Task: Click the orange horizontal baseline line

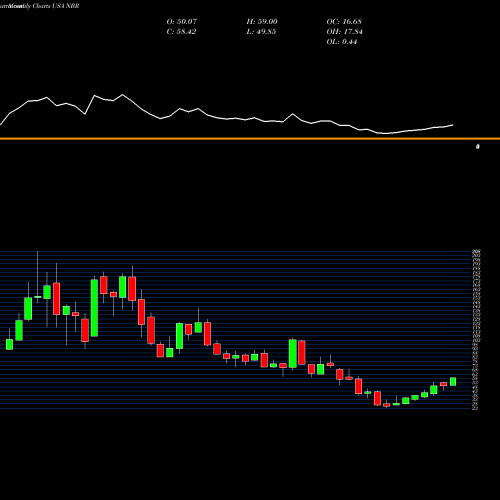Action: click(x=250, y=138)
